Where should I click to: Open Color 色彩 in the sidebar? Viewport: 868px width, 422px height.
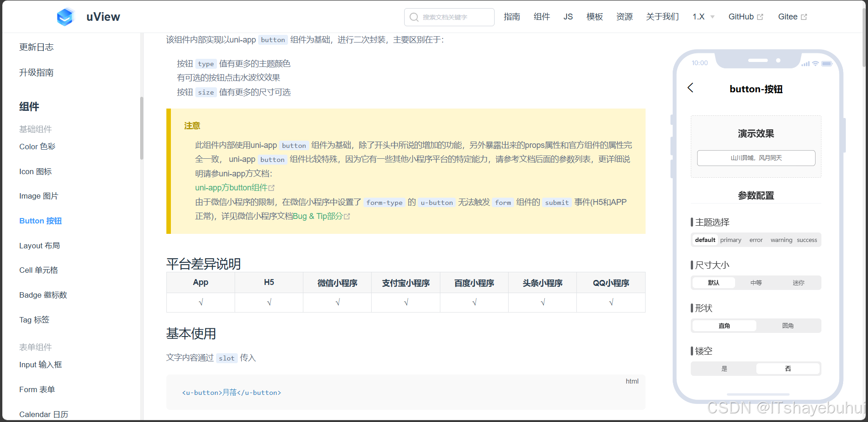(x=37, y=147)
